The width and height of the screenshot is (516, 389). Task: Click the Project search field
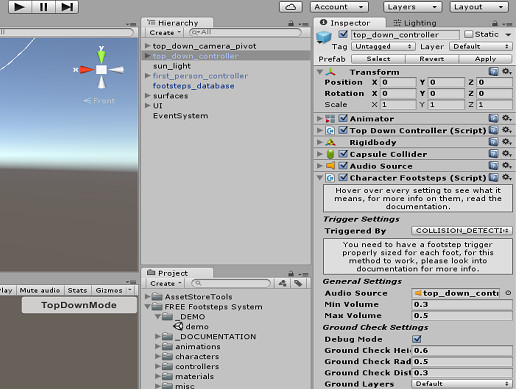(x=231, y=283)
